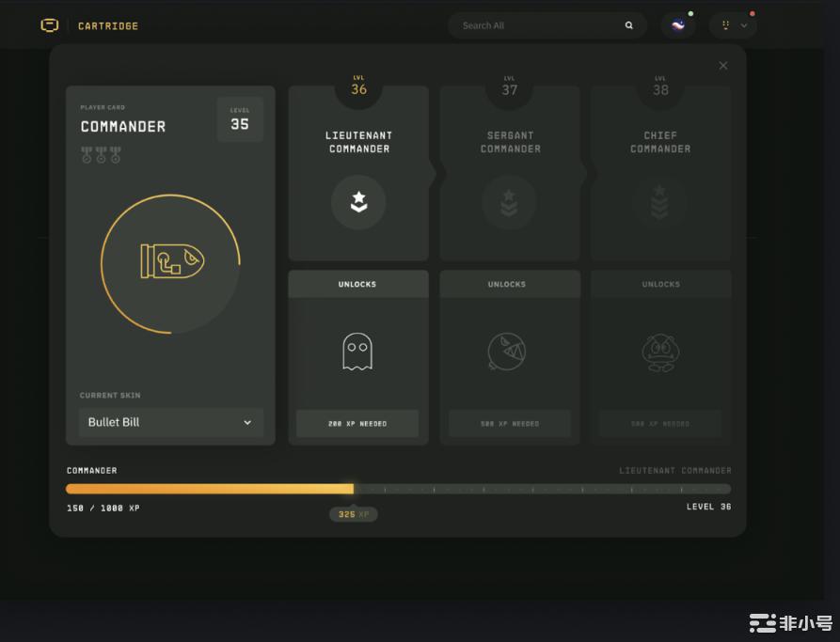Image resolution: width=840 pixels, height=642 pixels.
Task: Select the Chief Commander rank badge
Action: (659, 202)
